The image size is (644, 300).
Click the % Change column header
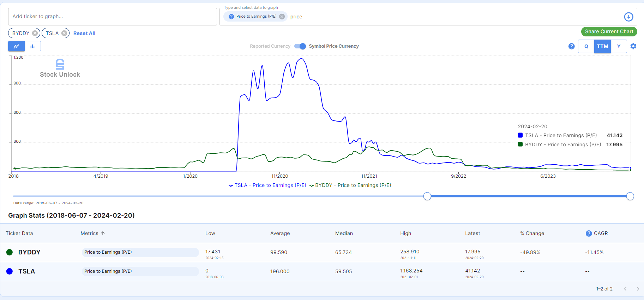tap(532, 233)
